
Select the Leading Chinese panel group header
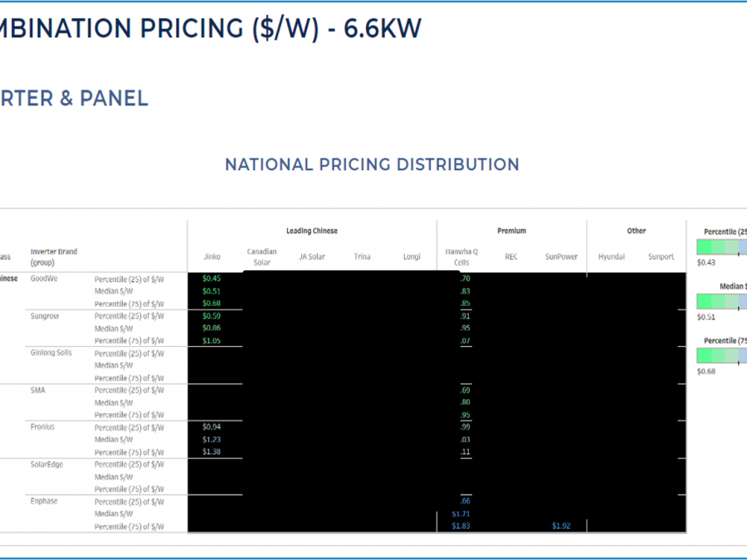point(311,231)
